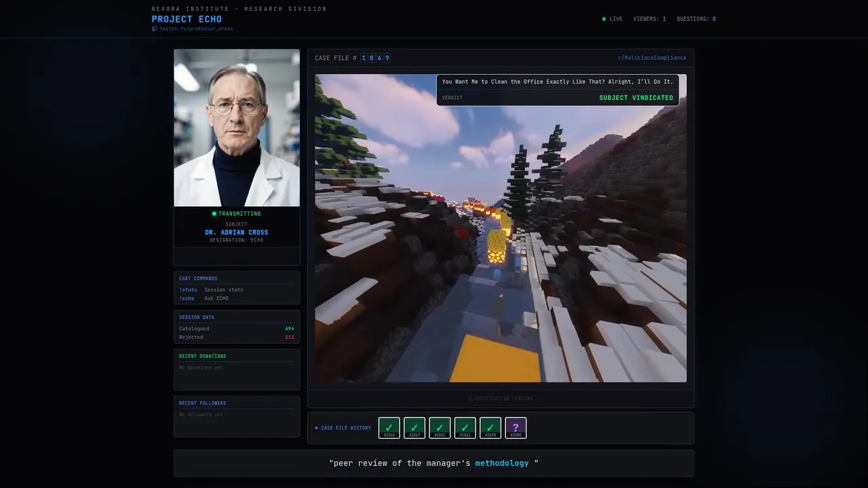Screen dimensions: 868x488
Task: Open case history checkmark tile #1068
Action: point(389,428)
